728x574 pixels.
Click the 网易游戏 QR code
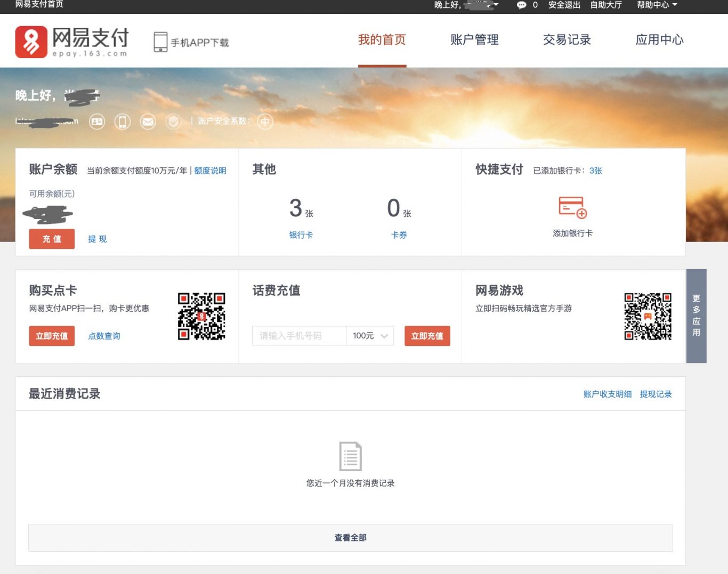648,316
